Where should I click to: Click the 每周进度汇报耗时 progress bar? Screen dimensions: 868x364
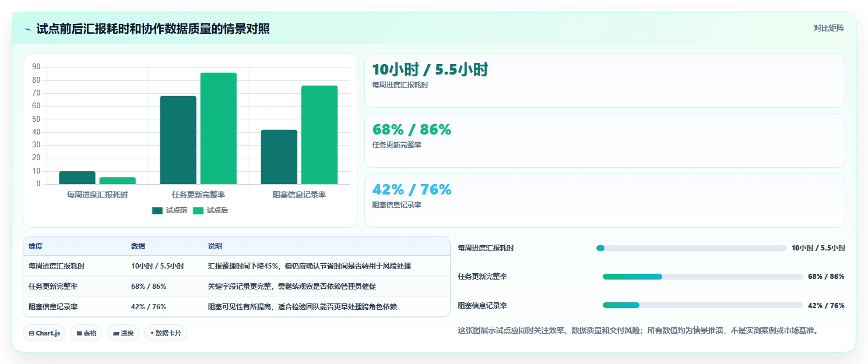691,248
